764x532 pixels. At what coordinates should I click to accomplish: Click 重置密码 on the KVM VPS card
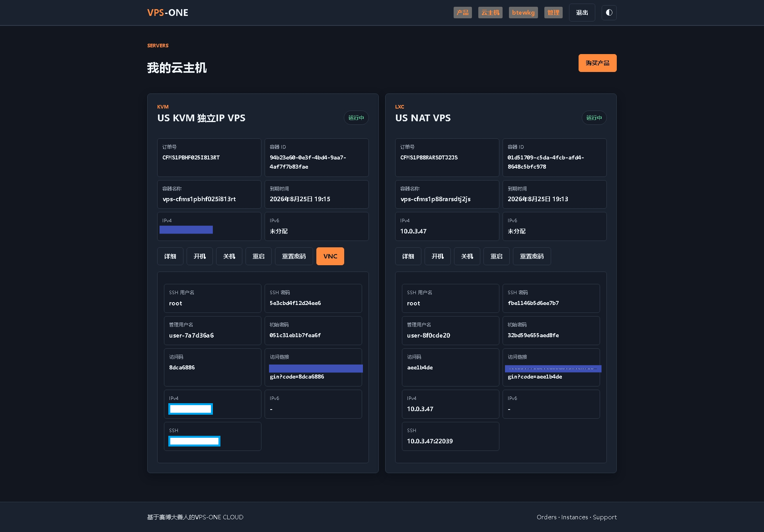(x=294, y=256)
